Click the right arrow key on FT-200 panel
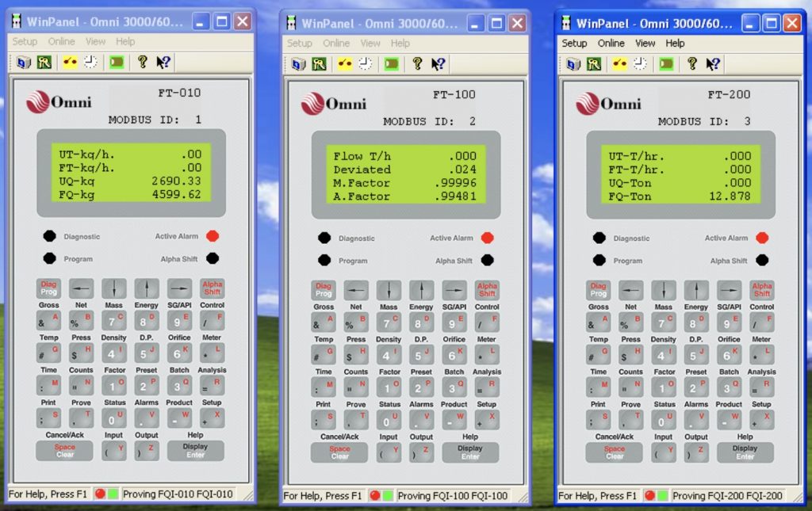 pos(730,290)
